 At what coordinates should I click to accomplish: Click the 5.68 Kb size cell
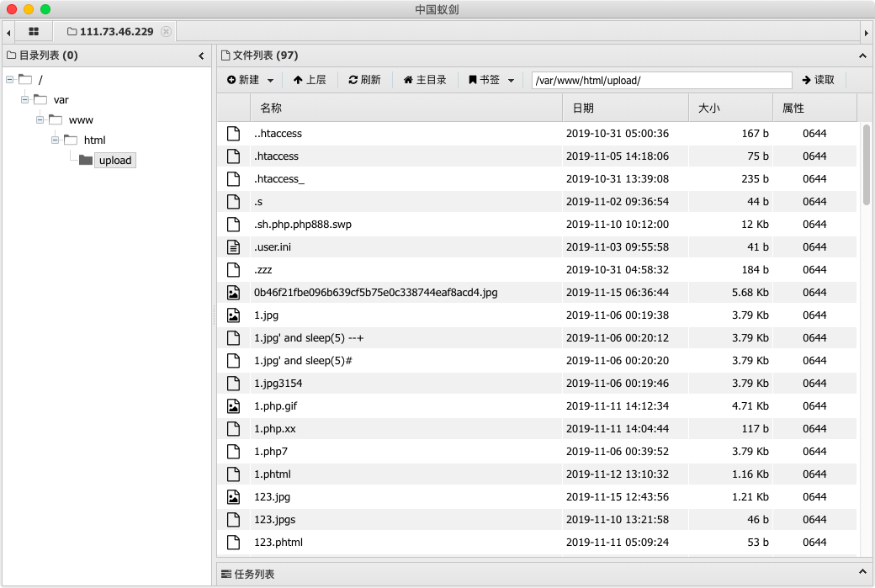pyautogui.click(x=750, y=293)
